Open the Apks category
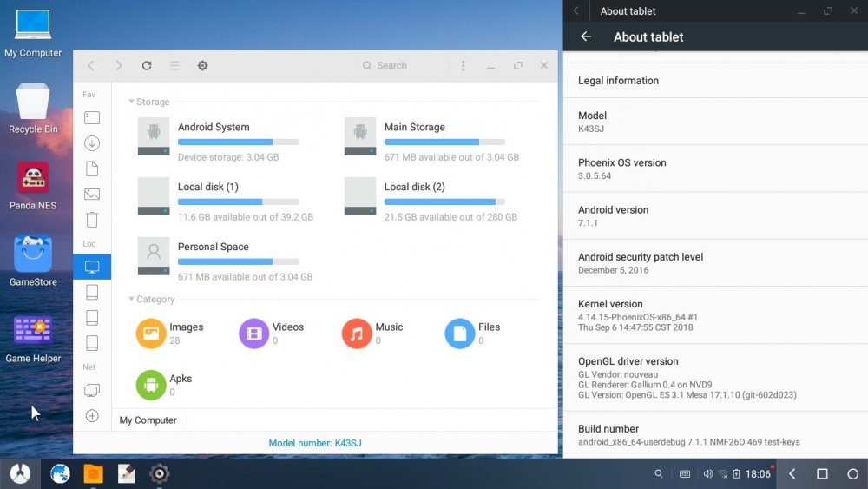 (x=164, y=385)
